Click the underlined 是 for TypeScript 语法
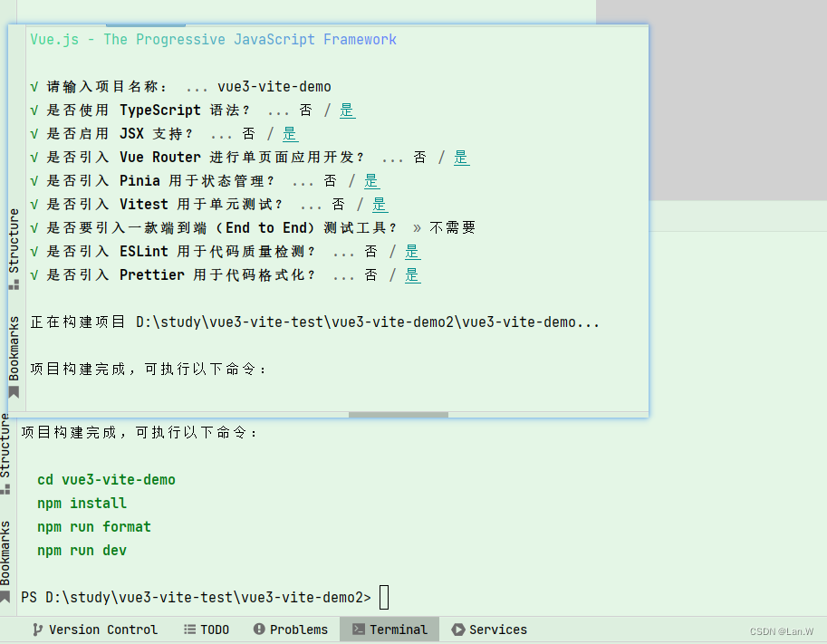The image size is (827, 644). click(347, 110)
